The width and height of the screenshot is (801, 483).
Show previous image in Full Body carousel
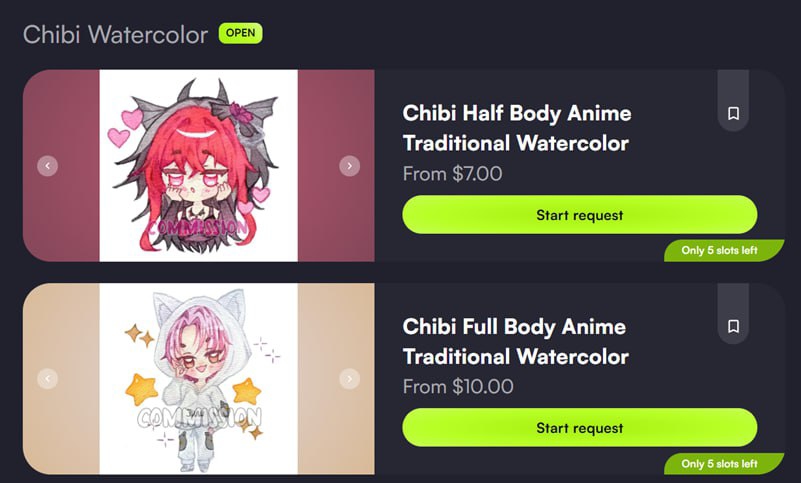[x=48, y=379]
